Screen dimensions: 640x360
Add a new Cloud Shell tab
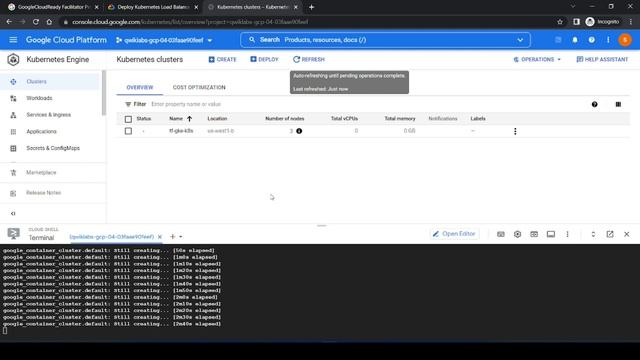point(172,237)
